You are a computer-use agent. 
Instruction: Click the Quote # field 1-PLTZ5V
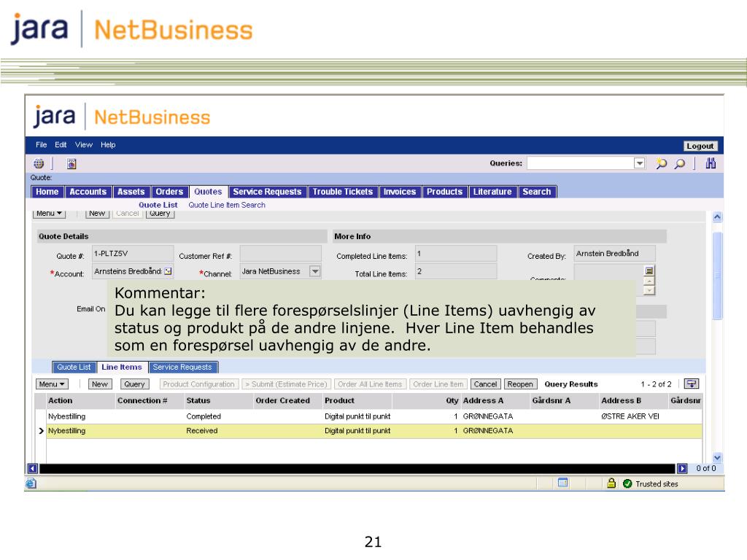tap(133, 254)
